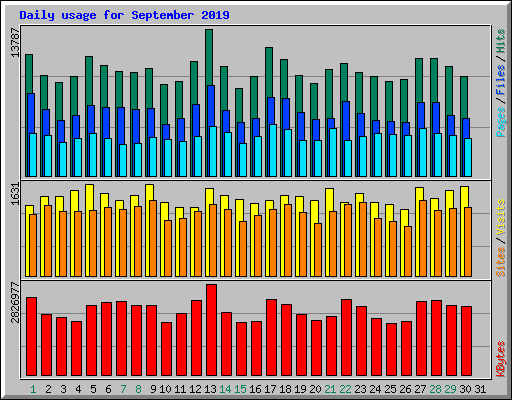Select the red KBytes bar for day 1
The height and width of the screenshot is (400, 512).
[31, 336]
